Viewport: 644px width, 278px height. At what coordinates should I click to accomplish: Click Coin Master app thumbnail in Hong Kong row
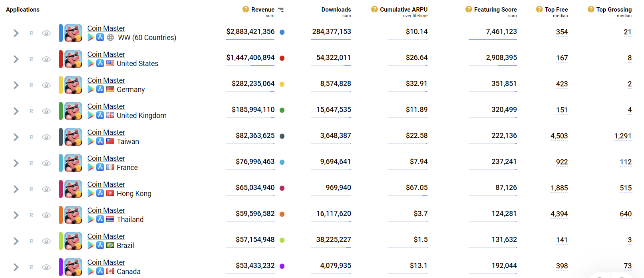click(74, 189)
